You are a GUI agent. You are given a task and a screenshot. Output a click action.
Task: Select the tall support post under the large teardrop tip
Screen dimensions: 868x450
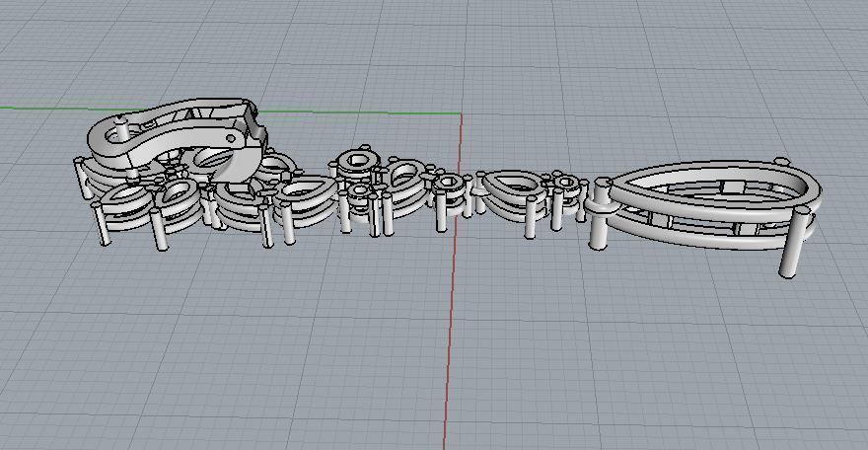(599, 214)
